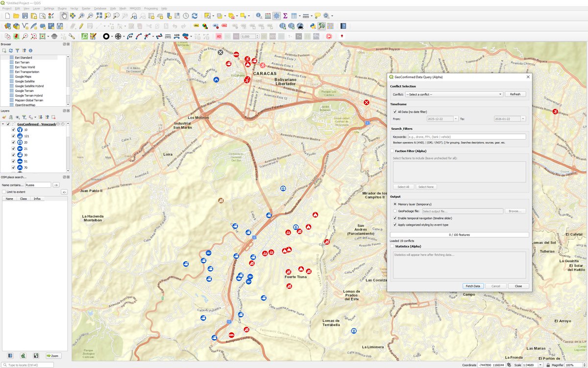Collapse the GeoConfirmed - Venezuela layer group
Viewport: 588px width, 368px height.
pyautogui.click(x=3, y=124)
